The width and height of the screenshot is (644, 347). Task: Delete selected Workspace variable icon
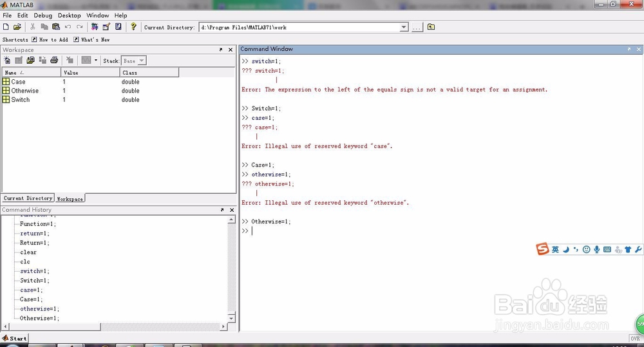click(x=70, y=61)
